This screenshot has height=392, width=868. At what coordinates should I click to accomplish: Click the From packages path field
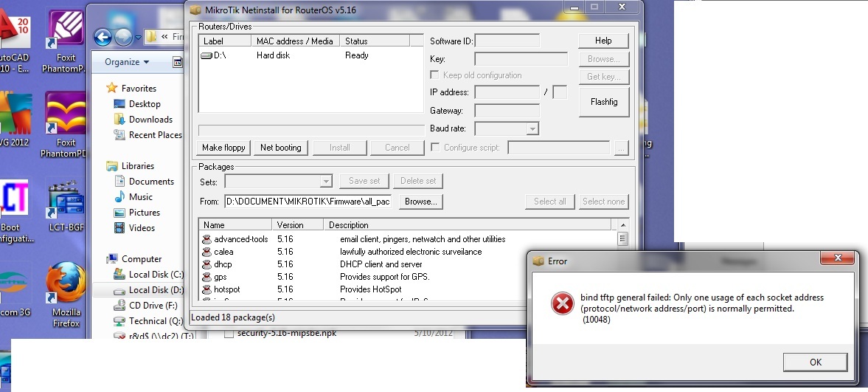[x=309, y=202]
